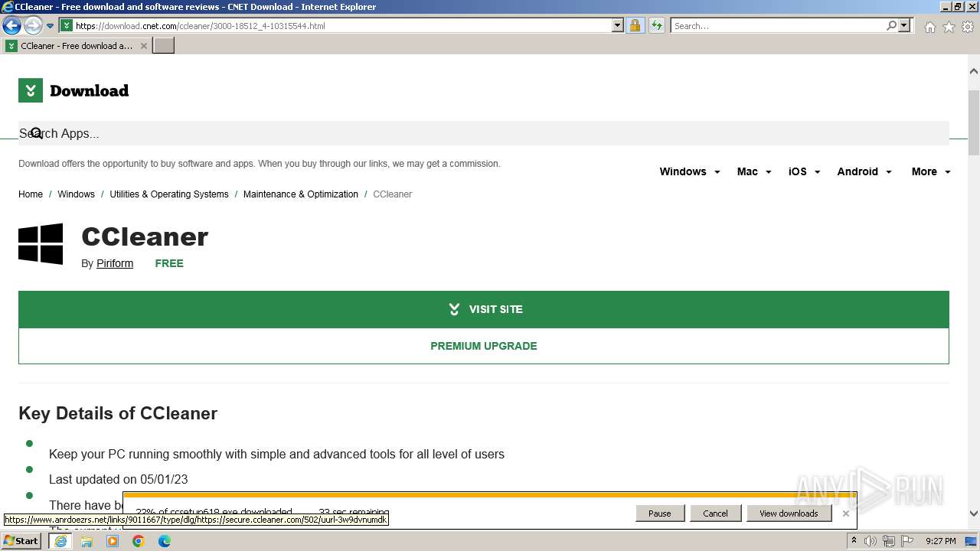Open a new blank tab

[164, 46]
